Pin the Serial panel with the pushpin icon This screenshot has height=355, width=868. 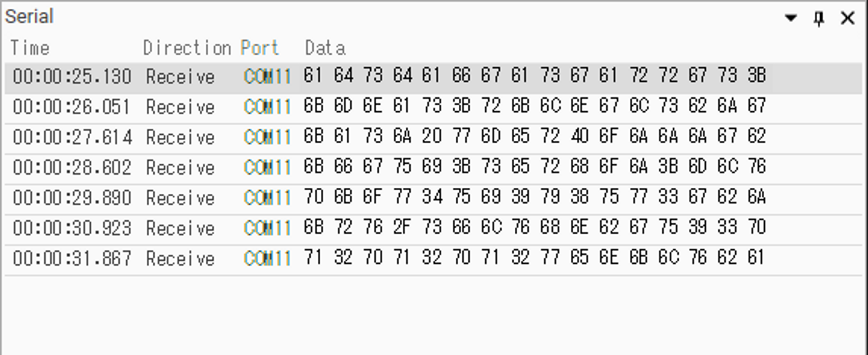tap(819, 19)
